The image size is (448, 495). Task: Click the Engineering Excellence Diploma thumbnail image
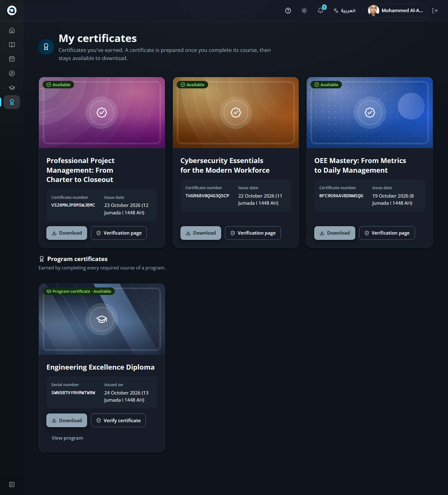coord(102,319)
